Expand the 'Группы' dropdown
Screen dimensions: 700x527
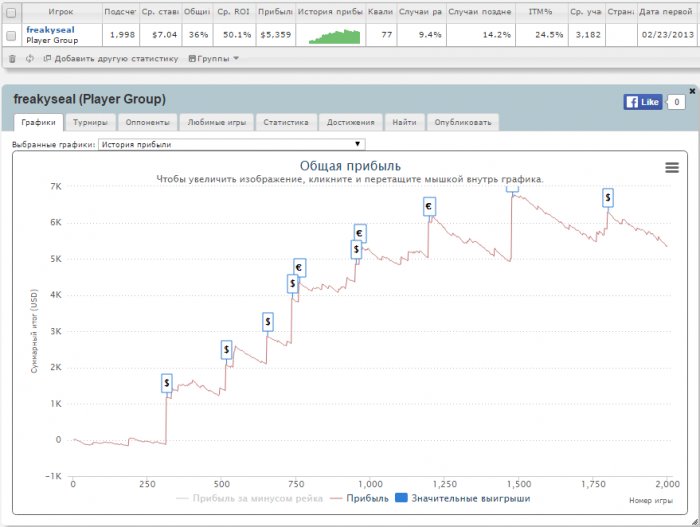(x=214, y=59)
